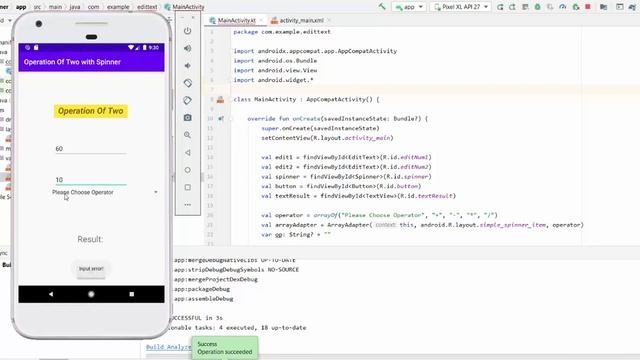Click the Success Operation succeeded notification
This screenshot has width=640, height=360.
[x=225, y=348]
